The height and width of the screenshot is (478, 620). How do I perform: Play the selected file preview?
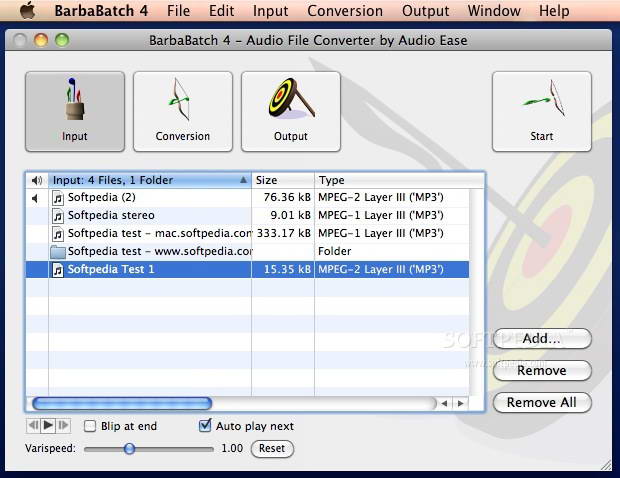48,425
